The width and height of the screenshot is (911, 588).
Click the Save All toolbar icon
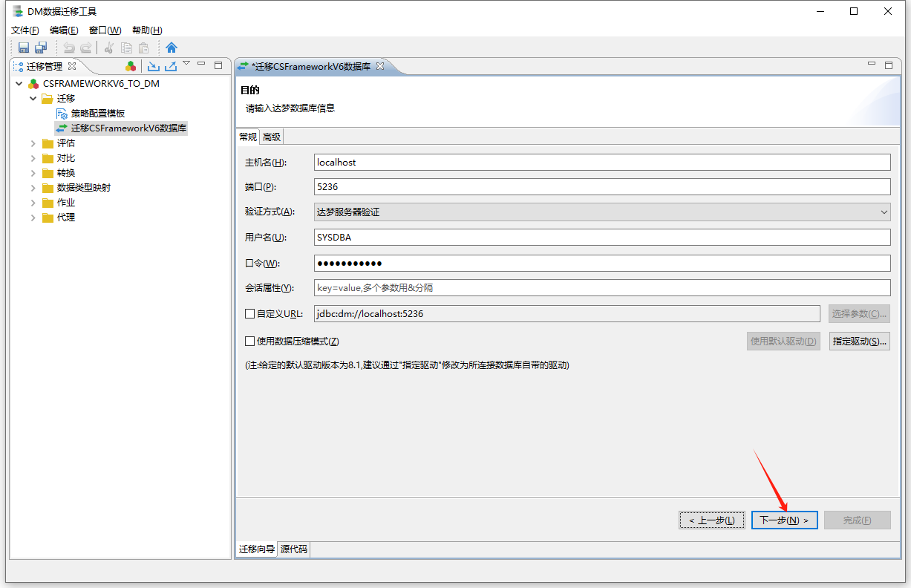41,48
